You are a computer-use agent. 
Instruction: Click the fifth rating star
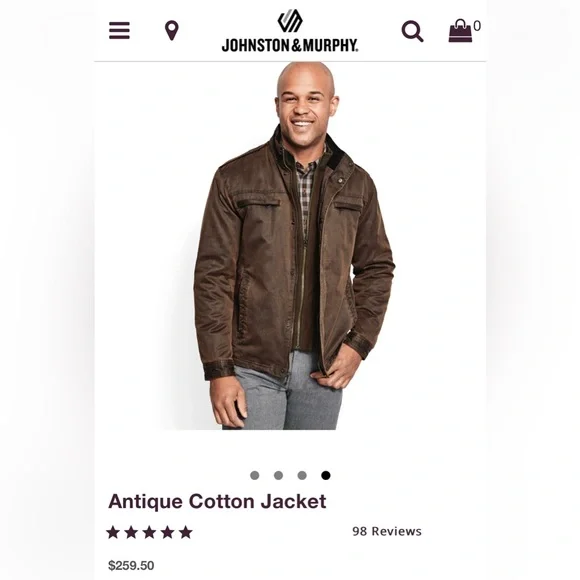(186, 532)
